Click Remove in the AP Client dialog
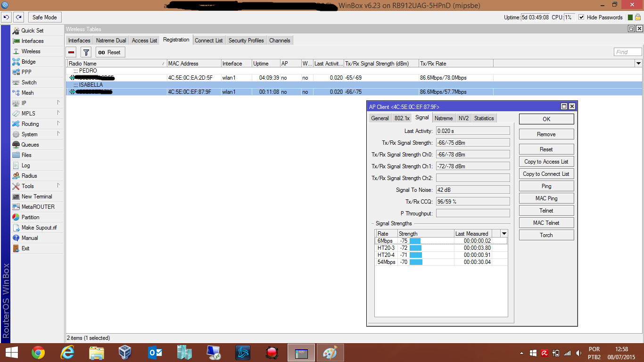 tap(546, 134)
